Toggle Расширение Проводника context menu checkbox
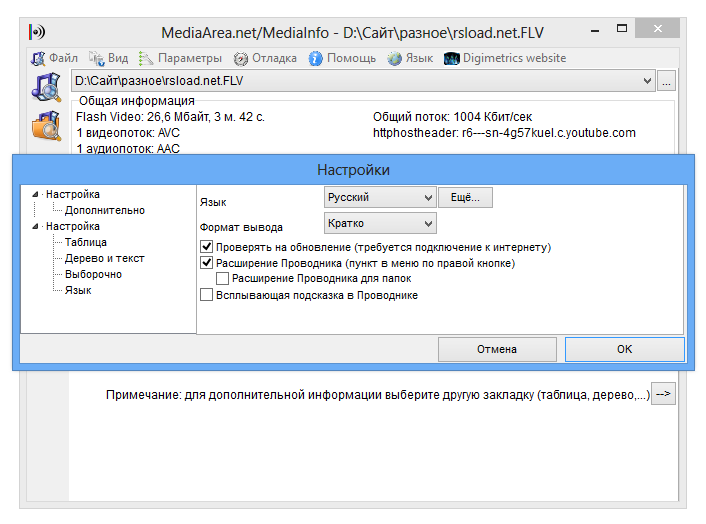This screenshot has height=524, width=706. (x=206, y=263)
